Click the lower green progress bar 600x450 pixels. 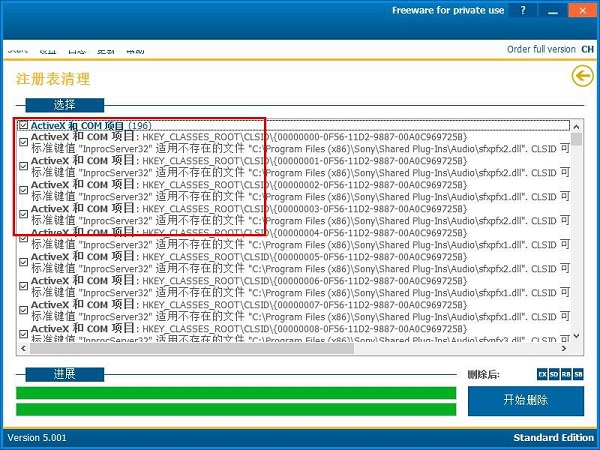pyautogui.click(x=236, y=409)
